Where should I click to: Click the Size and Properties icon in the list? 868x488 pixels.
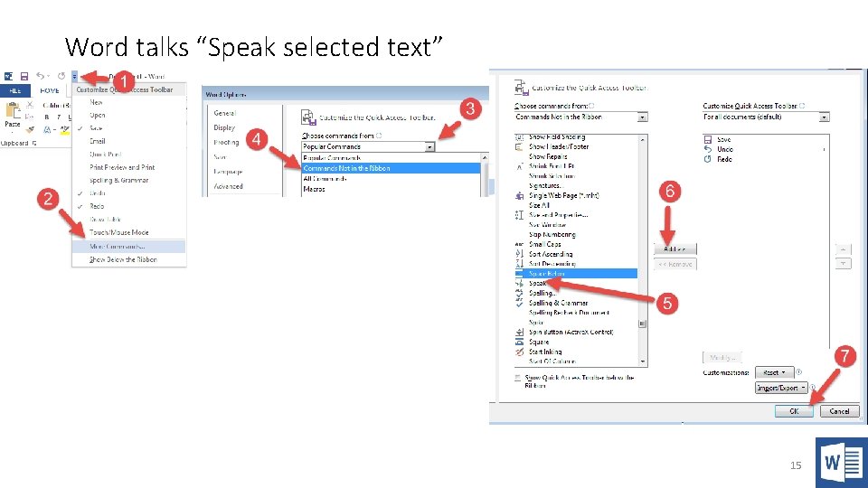[x=519, y=215]
